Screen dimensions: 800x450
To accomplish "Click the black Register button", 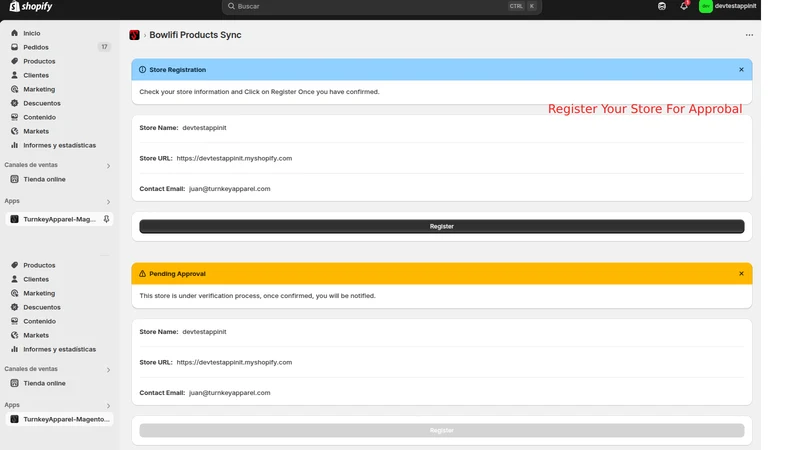I will [442, 227].
